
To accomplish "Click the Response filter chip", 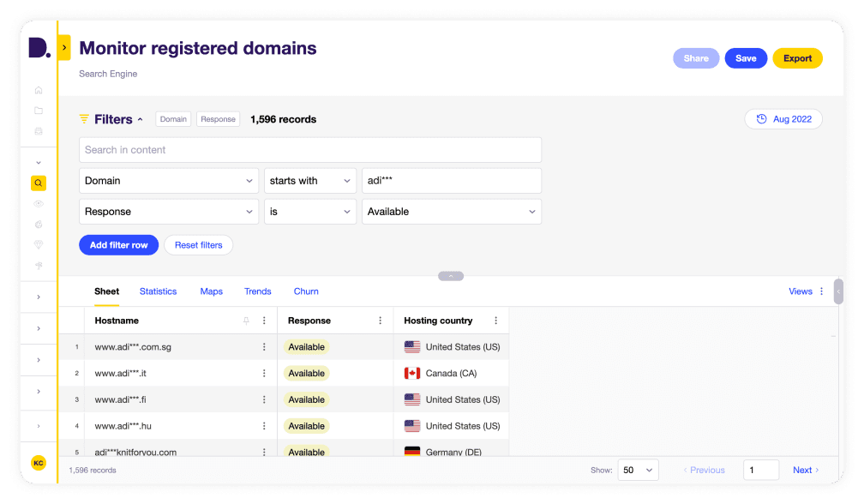I will pyautogui.click(x=219, y=119).
